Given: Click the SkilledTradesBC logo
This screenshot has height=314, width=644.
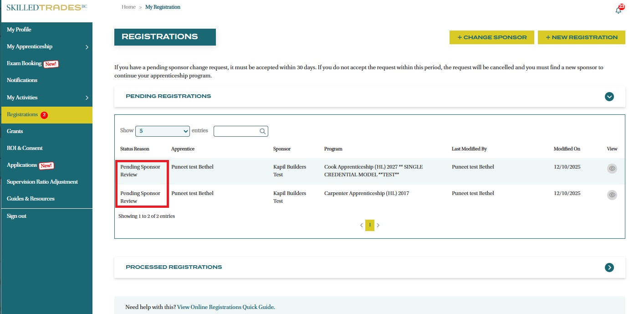Looking at the screenshot, I should [46, 8].
